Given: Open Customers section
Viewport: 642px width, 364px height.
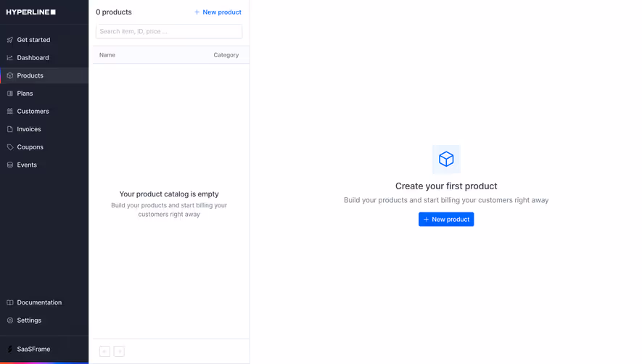Looking at the screenshot, I should (x=33, y=111).
